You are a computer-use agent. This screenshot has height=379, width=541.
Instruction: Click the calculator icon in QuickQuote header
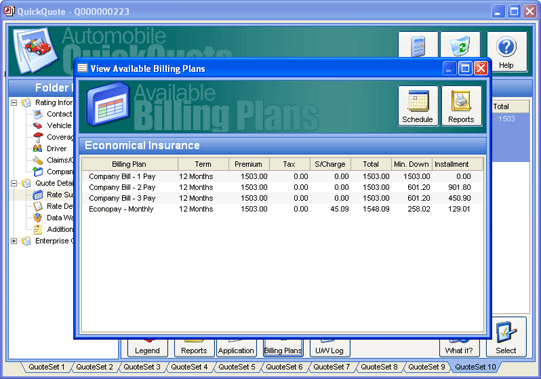coord(418,46)
